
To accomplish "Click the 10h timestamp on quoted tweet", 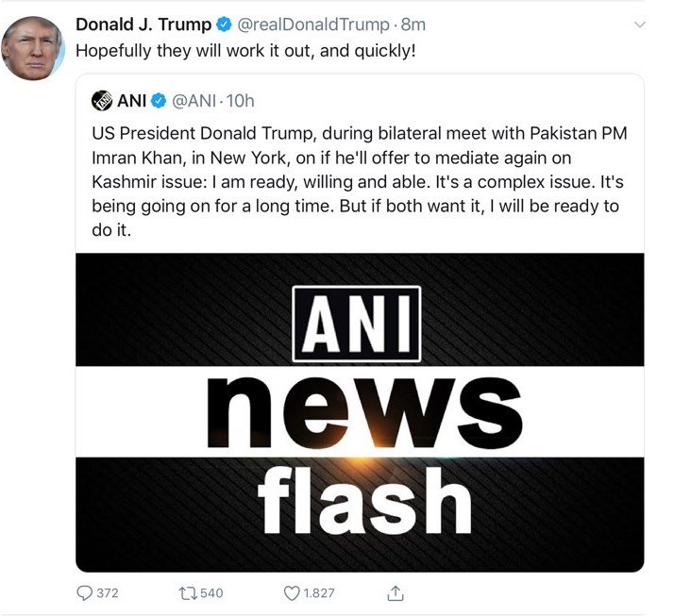I will pyautogui.click(x=243, y=100).
